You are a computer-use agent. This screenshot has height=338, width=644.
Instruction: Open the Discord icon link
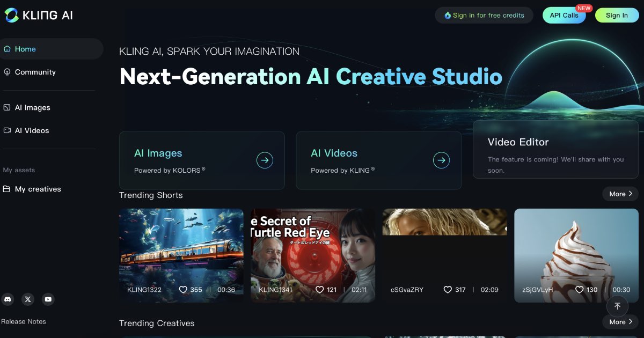tap(8, 299)
